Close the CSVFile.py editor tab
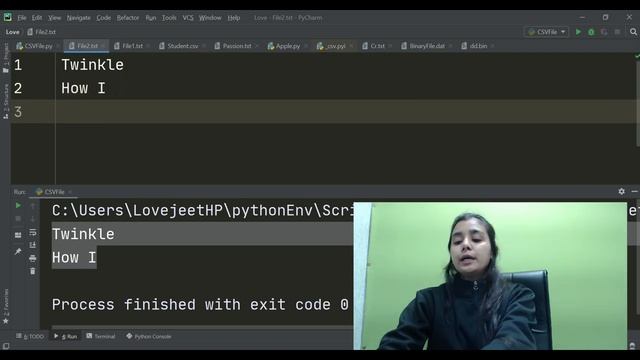This screenshot has height=360, width=640. (58, 46)
